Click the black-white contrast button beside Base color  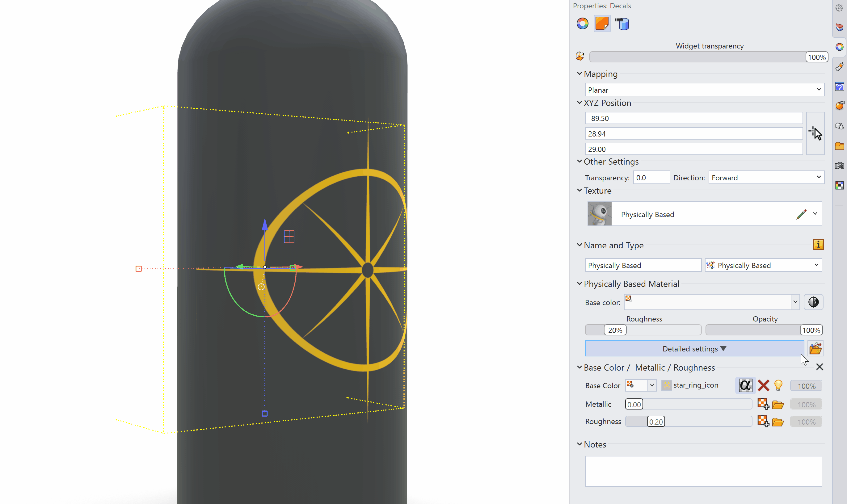tap(813, 302)
